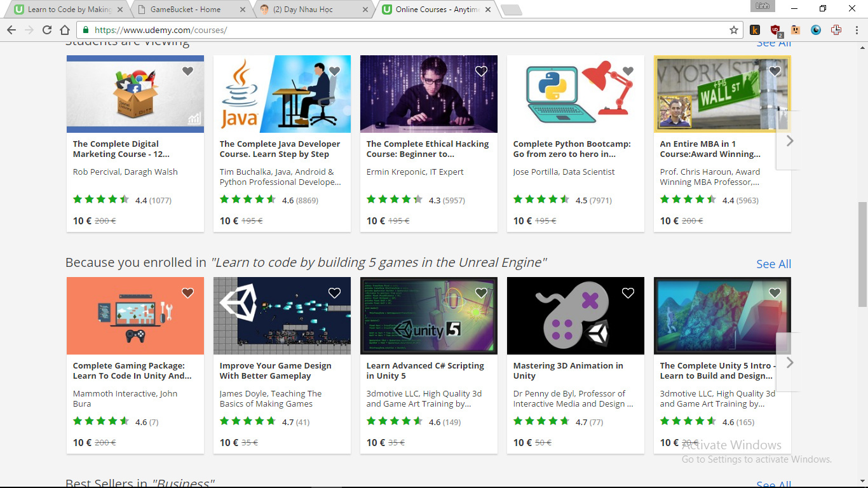Open the uBlock Origin extension icon

tap(775, 30)
